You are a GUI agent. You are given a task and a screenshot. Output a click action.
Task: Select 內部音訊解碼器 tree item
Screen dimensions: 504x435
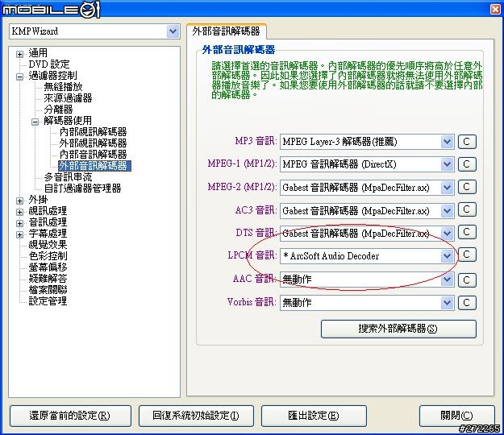pyautogui.click(x=93, y=154)
